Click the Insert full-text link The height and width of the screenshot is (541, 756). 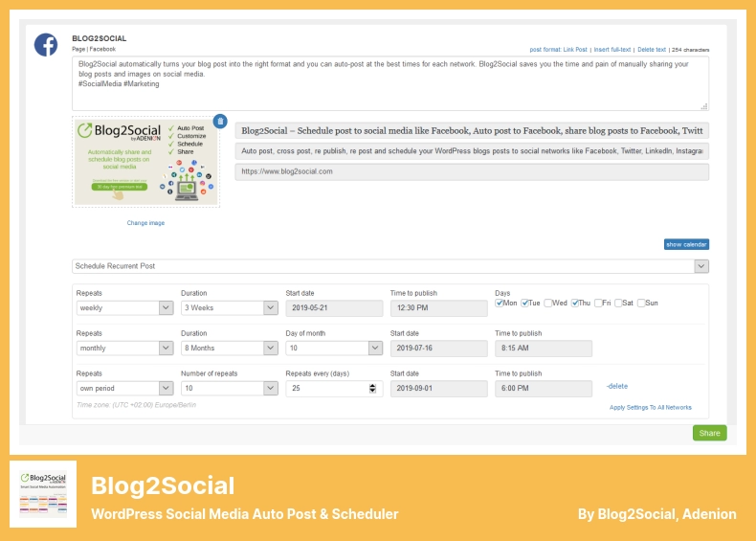(612, 50)
